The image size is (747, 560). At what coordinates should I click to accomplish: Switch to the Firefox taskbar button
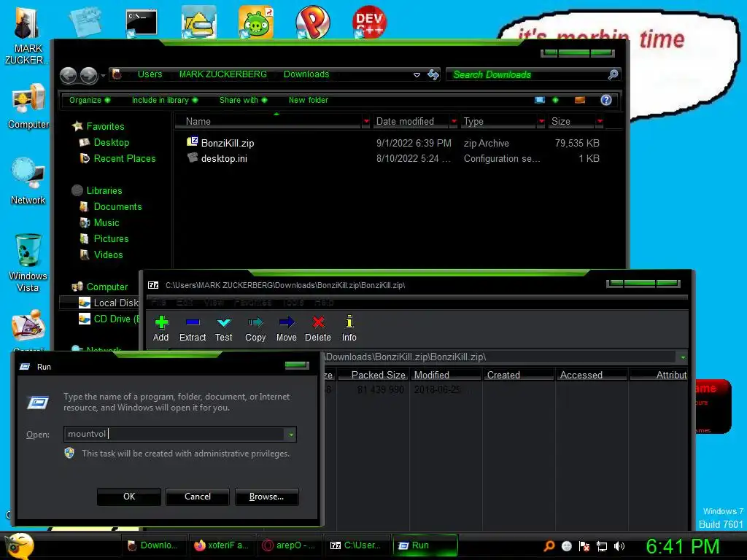tap(222, 545)
